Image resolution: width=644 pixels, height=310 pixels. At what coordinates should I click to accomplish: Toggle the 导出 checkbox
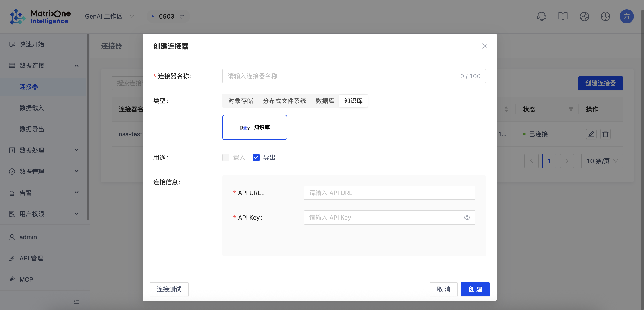pyautogui.click(x=256, y=157)
